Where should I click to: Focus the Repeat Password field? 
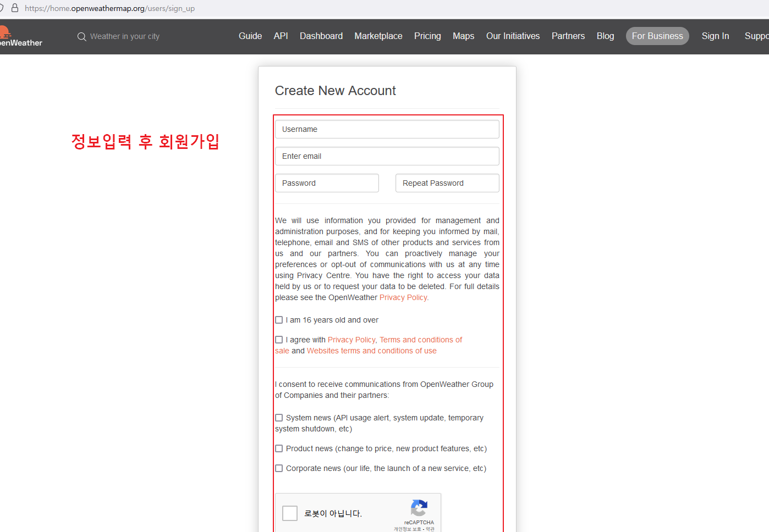447,183
